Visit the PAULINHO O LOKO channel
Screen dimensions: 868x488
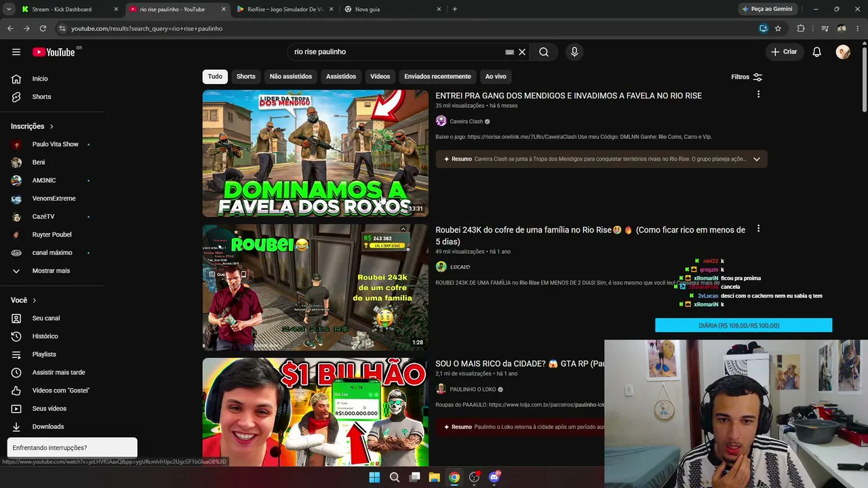pos(473,390)
